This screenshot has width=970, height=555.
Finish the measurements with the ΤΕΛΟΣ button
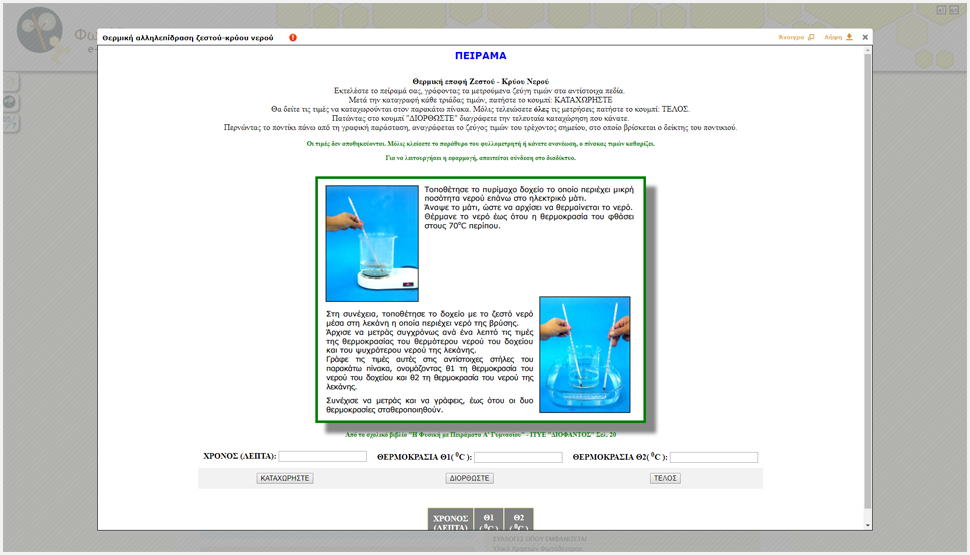click(665, 478)
